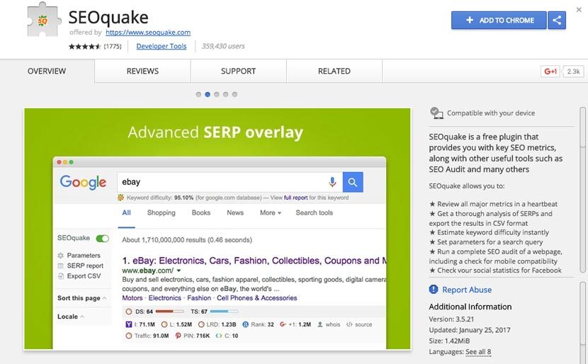
Task: Open the seoquake.com developer link
Action: coord(148,33)
